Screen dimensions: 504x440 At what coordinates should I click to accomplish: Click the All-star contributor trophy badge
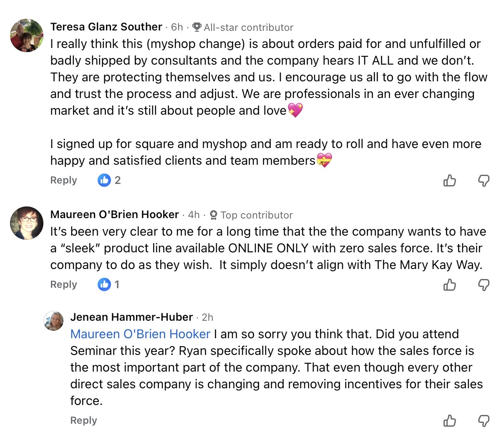pos(197,27)
